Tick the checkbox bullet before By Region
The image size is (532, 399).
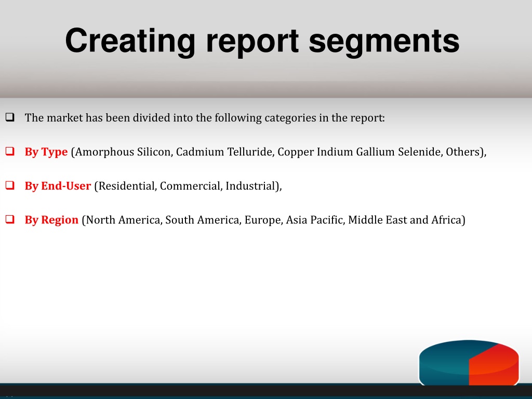pyautogui.click(x=9, y=220)
